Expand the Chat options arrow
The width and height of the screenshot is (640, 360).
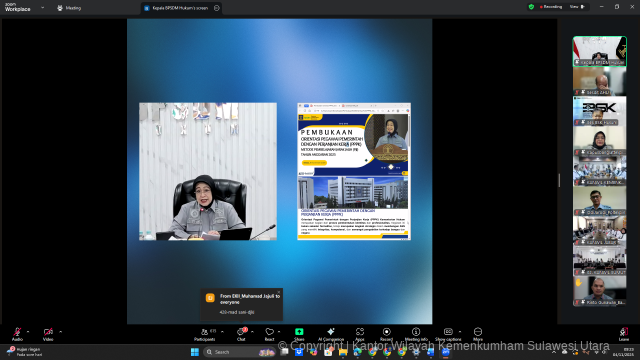pyautogui.click(x=252, y=332)
